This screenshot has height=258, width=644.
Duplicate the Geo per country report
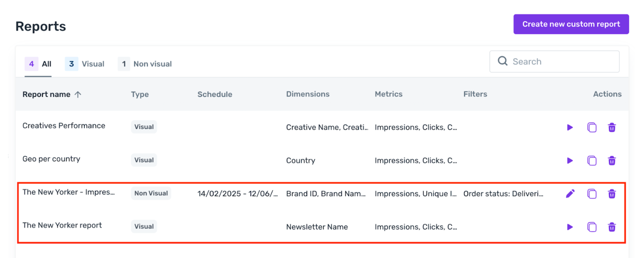[x=592, y=161]
